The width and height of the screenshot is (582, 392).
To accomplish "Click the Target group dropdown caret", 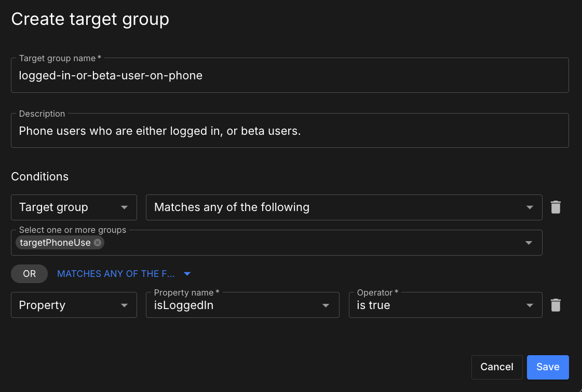I will coord(125,207).
